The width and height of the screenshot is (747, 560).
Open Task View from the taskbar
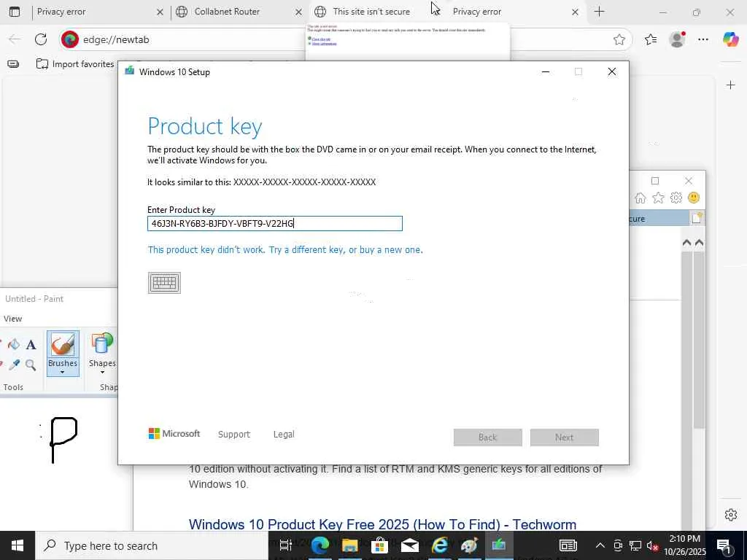pyautogui.click(x=285, y=545)
